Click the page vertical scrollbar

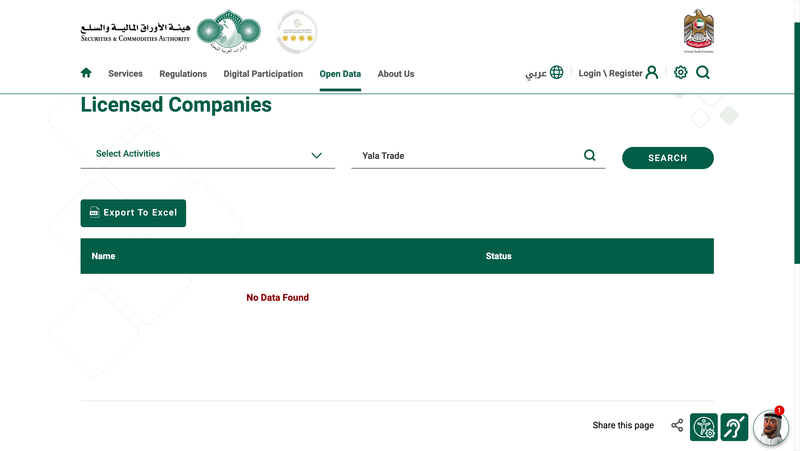(797, 143)
